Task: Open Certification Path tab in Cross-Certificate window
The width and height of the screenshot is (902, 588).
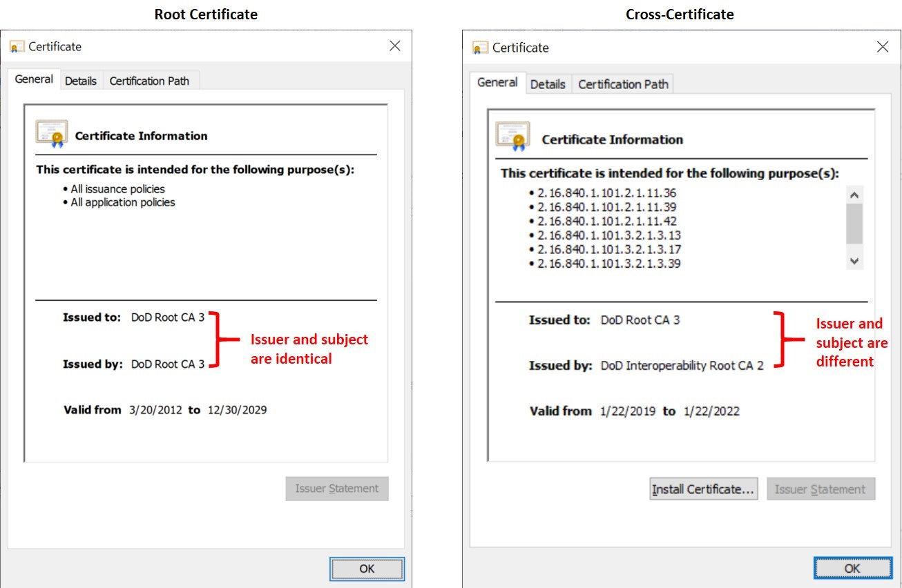Action: [623, 84]
